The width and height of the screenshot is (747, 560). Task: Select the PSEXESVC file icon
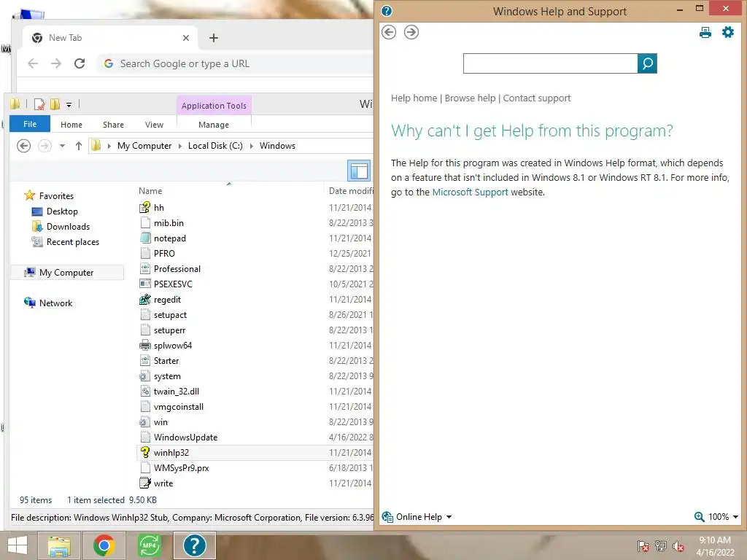(x=145, y=284)
